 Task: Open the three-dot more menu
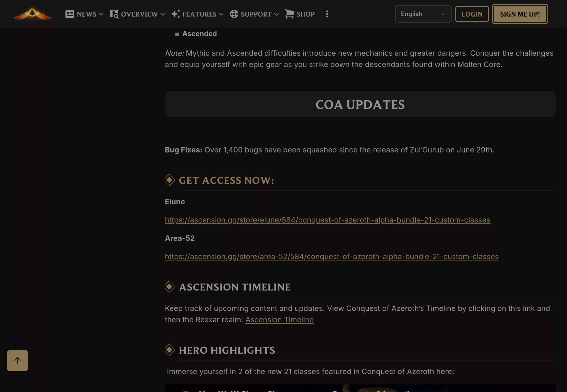[x=327, y=14]
